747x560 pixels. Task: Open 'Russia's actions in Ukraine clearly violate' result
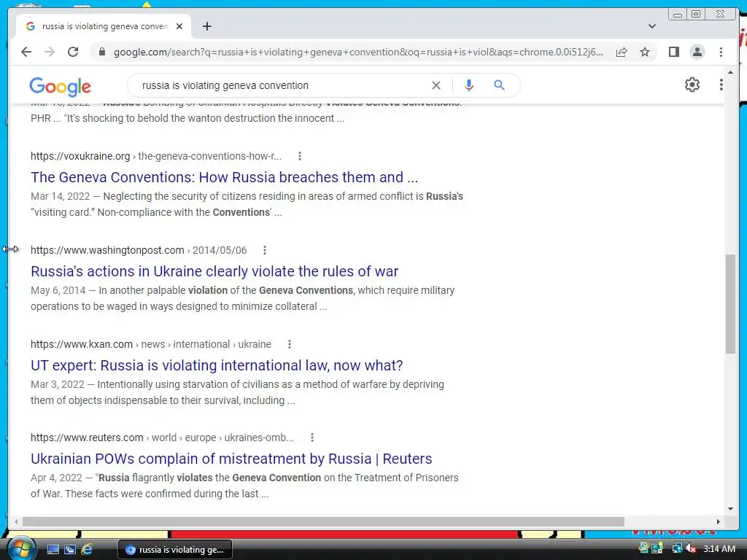pyautogui.click(x=214, y=271)
